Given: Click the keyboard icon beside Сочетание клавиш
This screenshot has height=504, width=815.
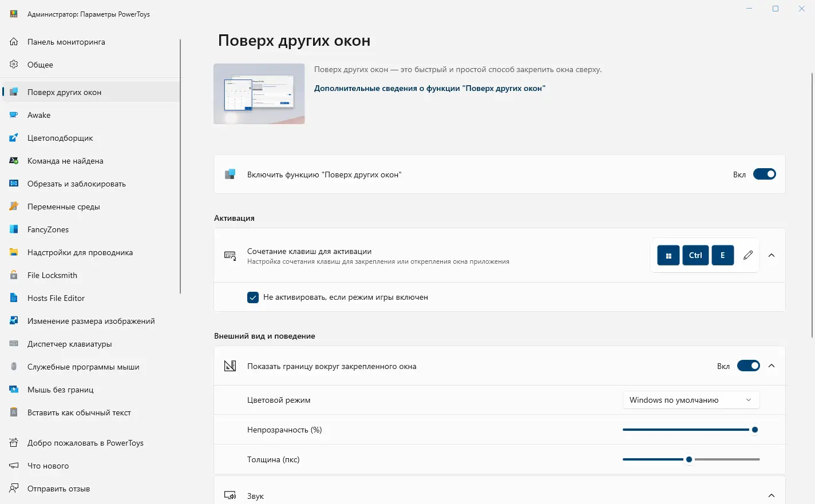Looking at the screenshot, I should pyautogui.click(x=230, y=256).
